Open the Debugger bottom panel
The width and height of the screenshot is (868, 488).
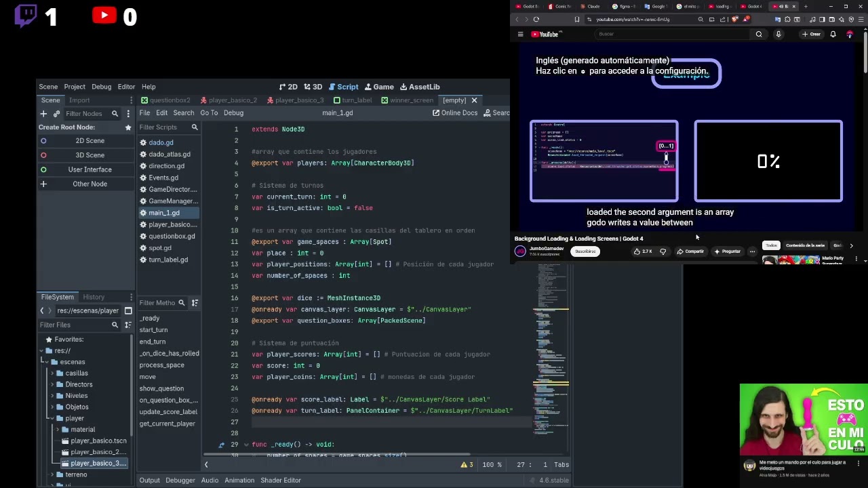click(x=180, y=481)
